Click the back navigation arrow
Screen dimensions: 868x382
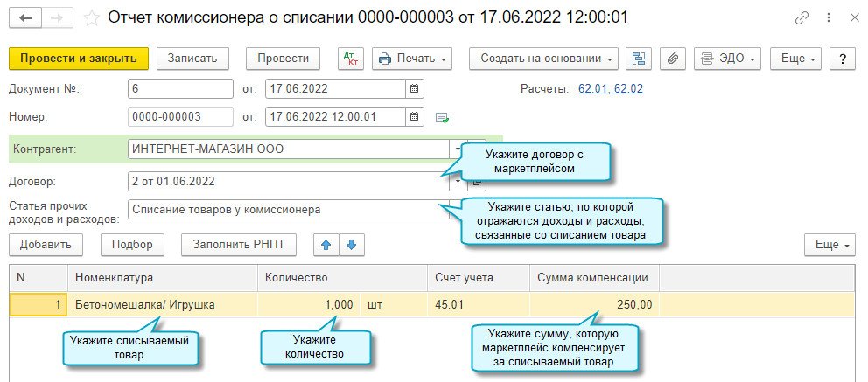[25, 18]
